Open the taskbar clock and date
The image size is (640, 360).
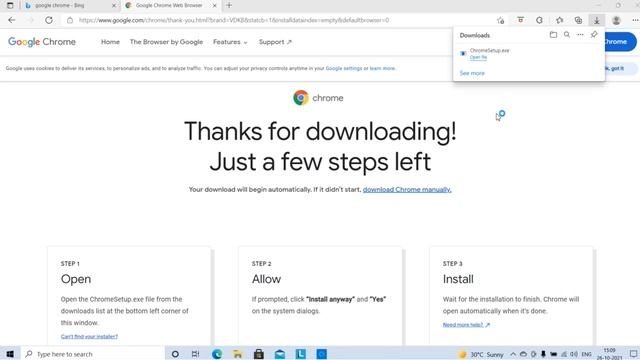pos(609,354)
